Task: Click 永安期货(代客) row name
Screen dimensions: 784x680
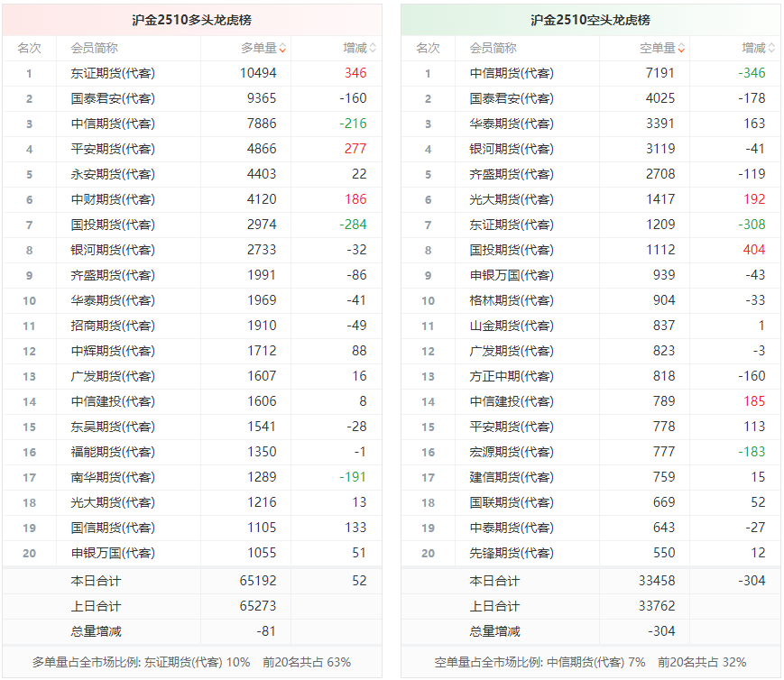Action: point(113,174)
